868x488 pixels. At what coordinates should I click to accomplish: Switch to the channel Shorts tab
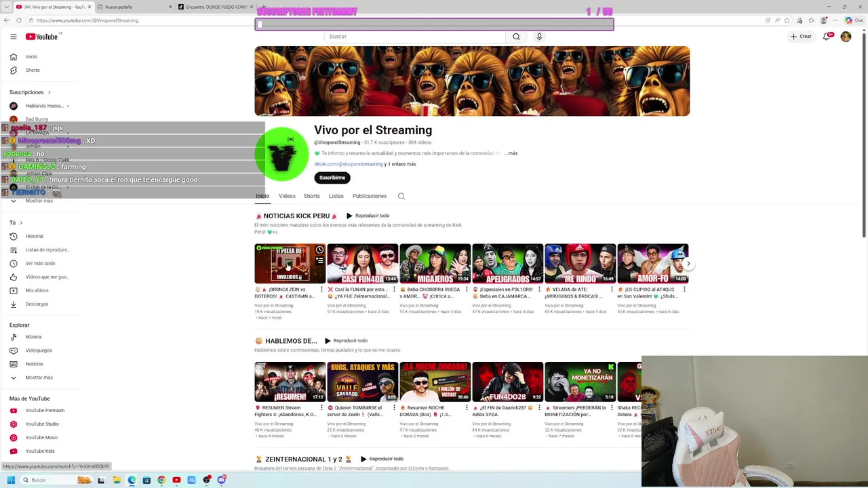pos(312,197)
